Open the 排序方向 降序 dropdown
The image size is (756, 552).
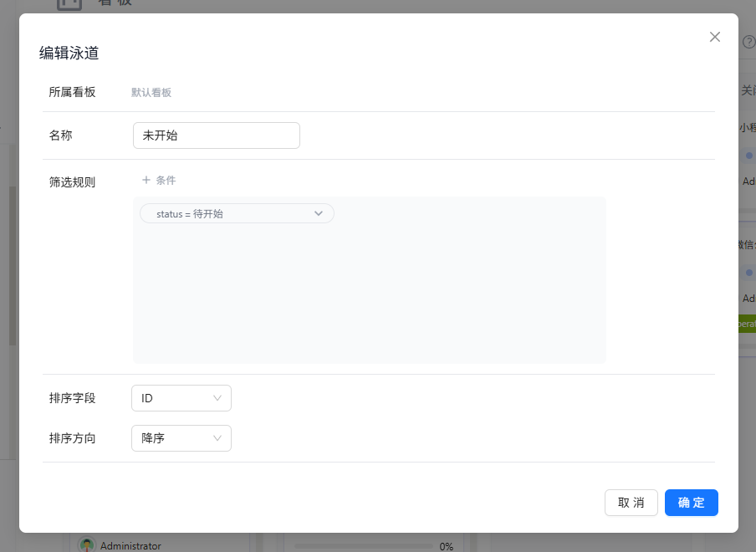click(181, 438)
